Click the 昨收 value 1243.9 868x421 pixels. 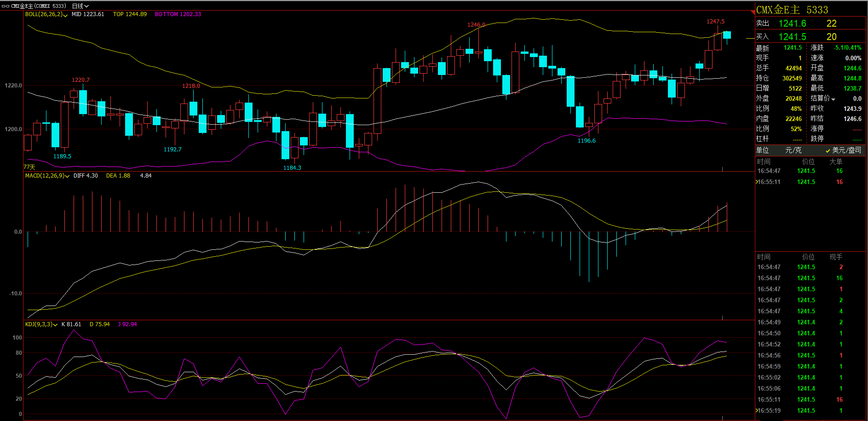[853, 109]
